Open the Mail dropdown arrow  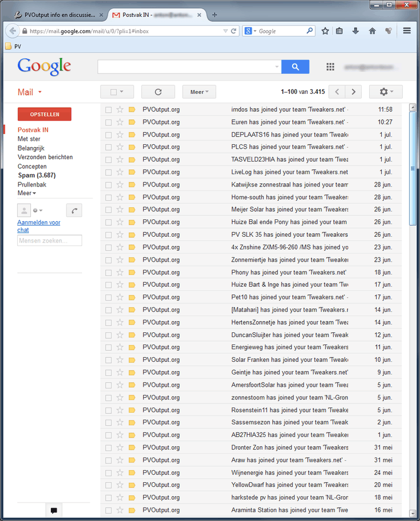pyautogui.click(x=40, y=92)
